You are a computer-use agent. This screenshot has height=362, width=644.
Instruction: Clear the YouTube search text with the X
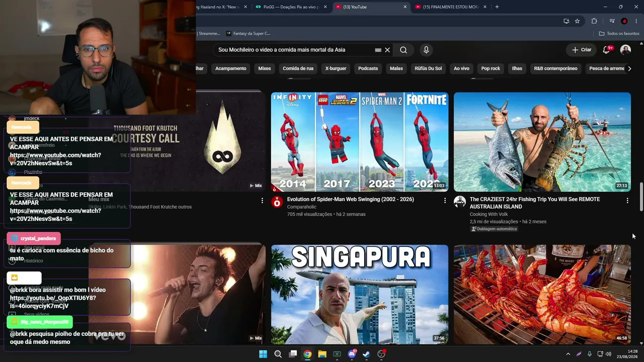(387, 50)
